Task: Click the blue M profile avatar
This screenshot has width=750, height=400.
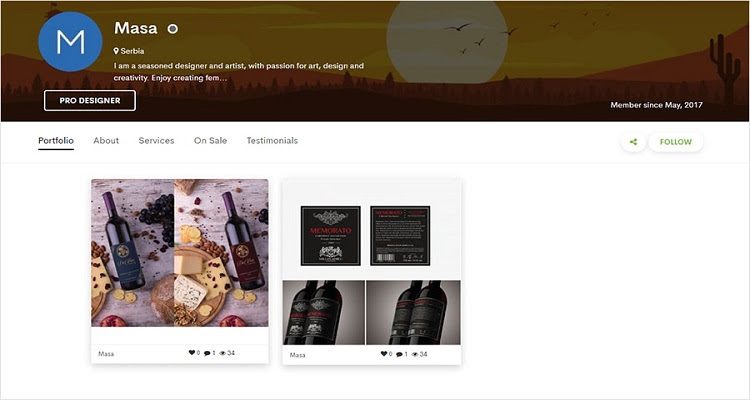Action: [x=70, y=42]
